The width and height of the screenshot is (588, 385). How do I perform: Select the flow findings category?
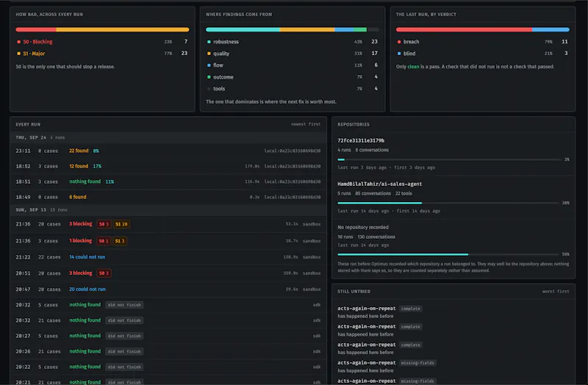click(292, 65)
